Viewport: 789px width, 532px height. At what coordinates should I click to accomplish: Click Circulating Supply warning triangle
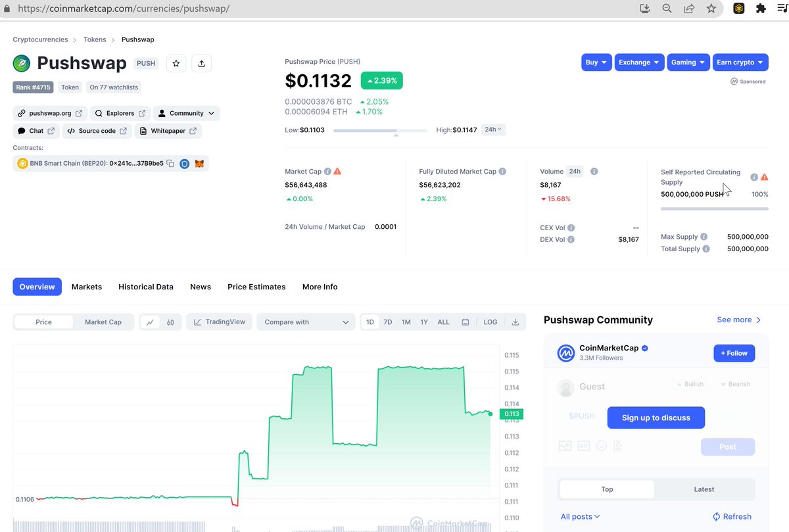coord(765,177)
